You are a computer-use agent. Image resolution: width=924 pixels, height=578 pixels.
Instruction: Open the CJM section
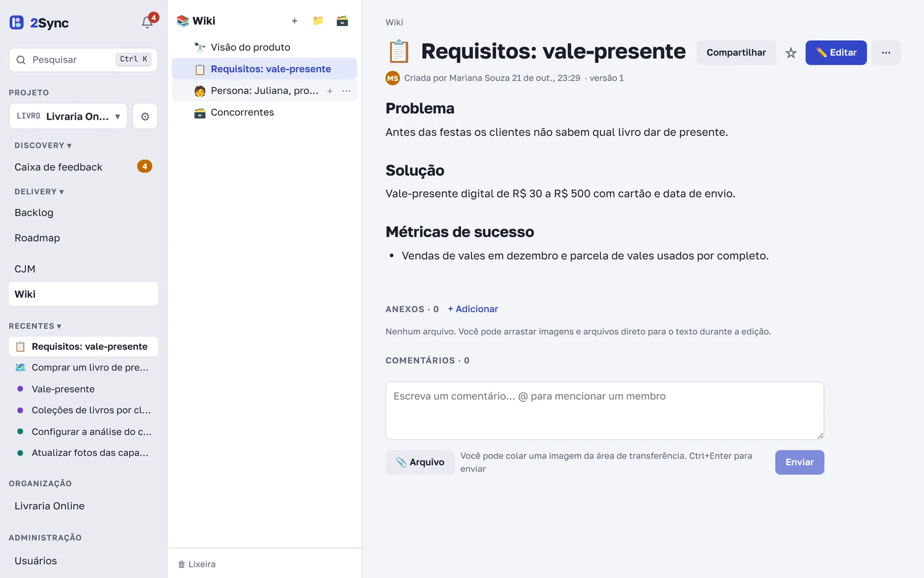tap(83, 269)
